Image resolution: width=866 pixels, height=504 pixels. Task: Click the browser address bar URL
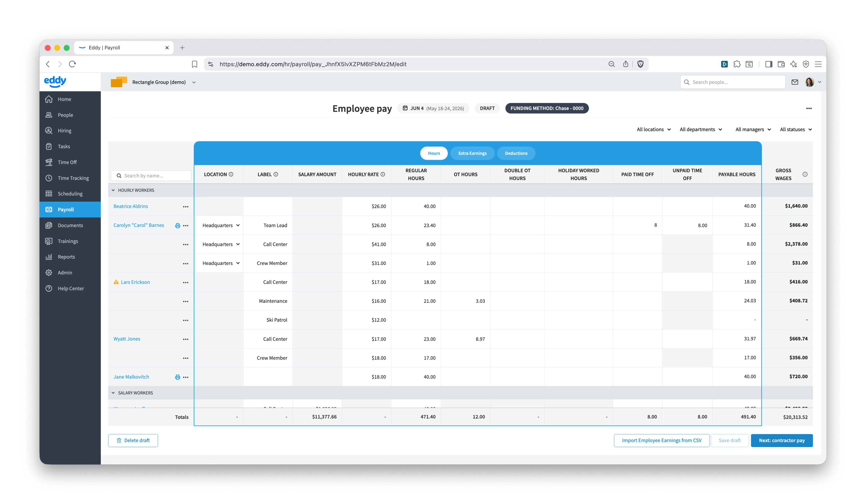click(313, 64)
